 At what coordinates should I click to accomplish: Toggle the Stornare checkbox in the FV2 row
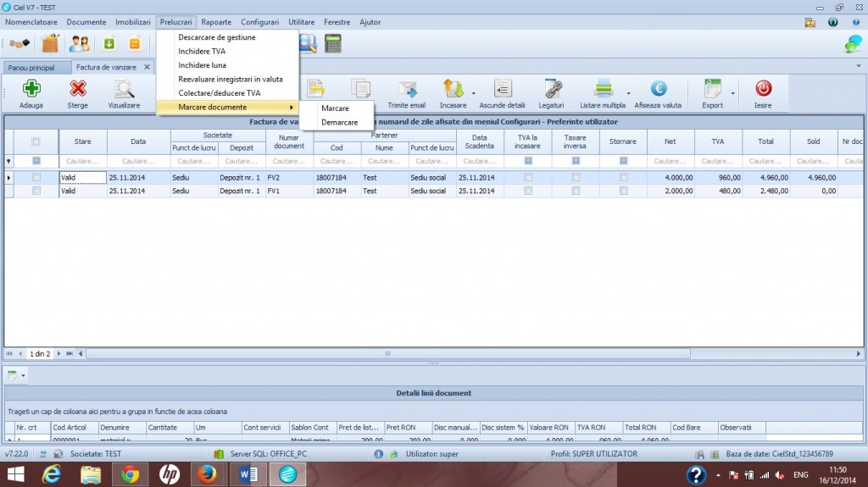tap(623, 178)
